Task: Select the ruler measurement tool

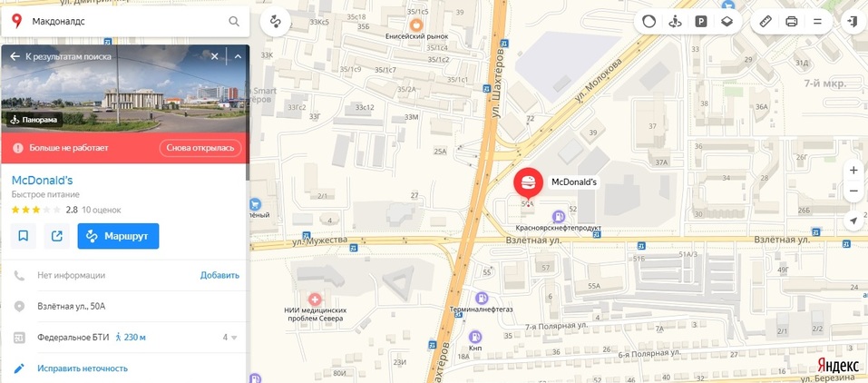Action: 766,22
